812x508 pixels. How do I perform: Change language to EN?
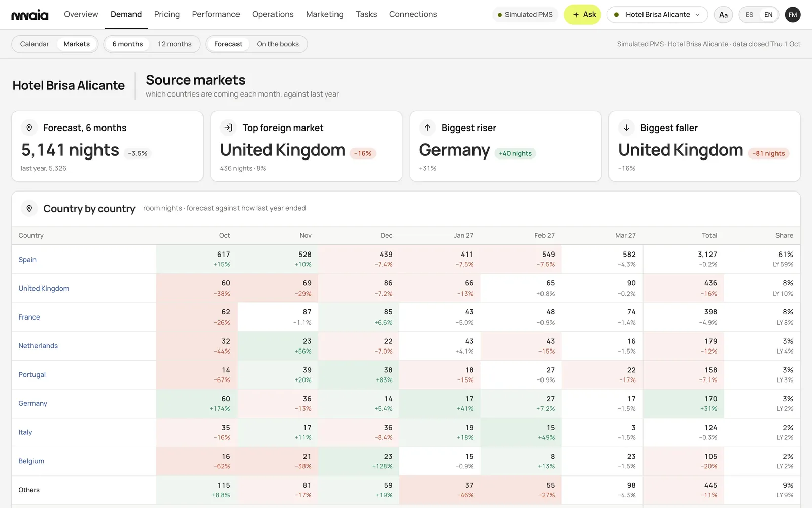[x=768, y=15]
